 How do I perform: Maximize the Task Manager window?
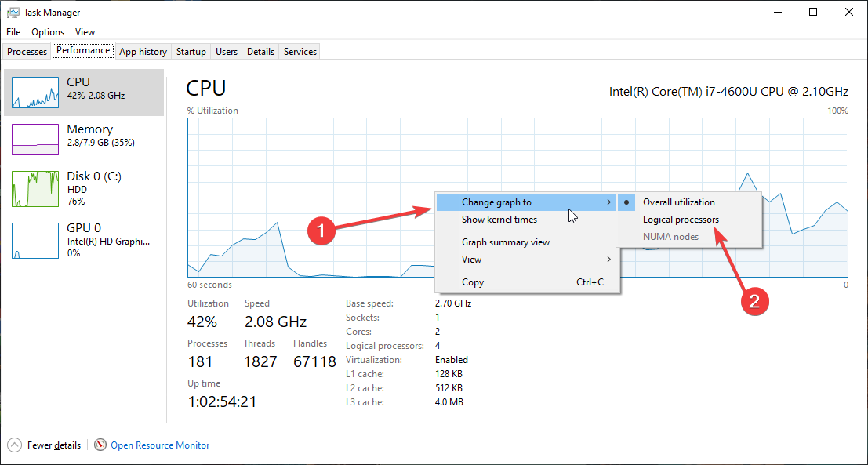click(x=813, y=12)
